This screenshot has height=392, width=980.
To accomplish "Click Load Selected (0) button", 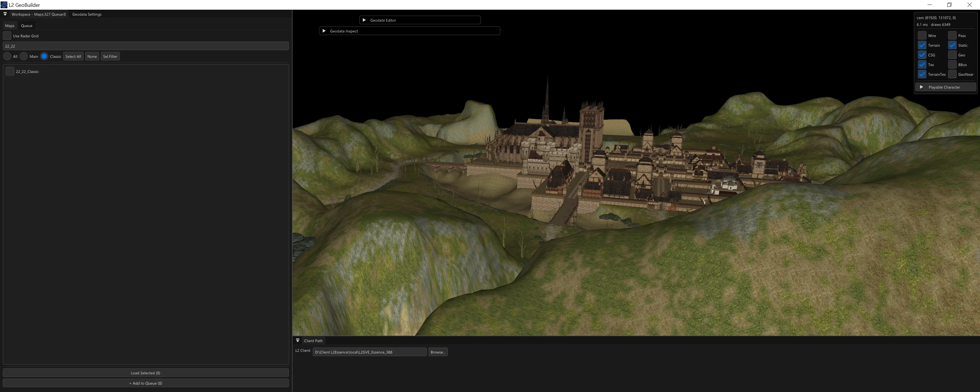I will point(146,373).
